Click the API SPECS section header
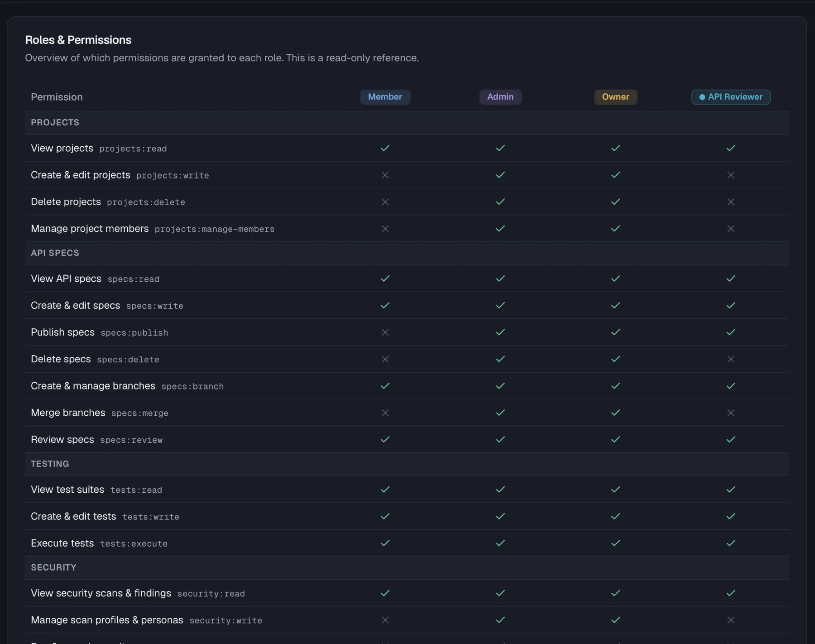 coord(55,253)
